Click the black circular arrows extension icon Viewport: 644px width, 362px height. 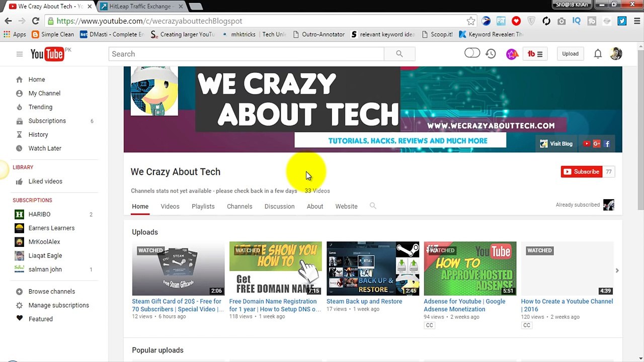coord(546,21)
